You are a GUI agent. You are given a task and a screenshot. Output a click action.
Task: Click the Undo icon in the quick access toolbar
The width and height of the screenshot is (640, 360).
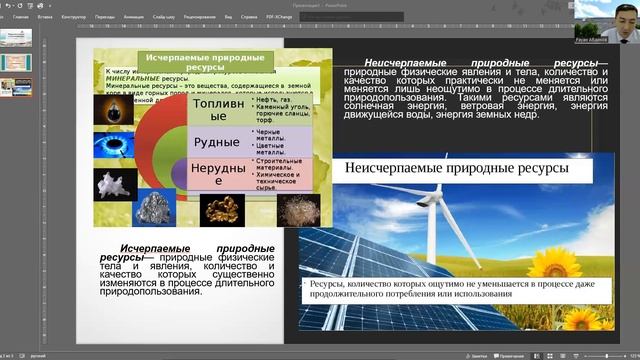click(8, 6)
